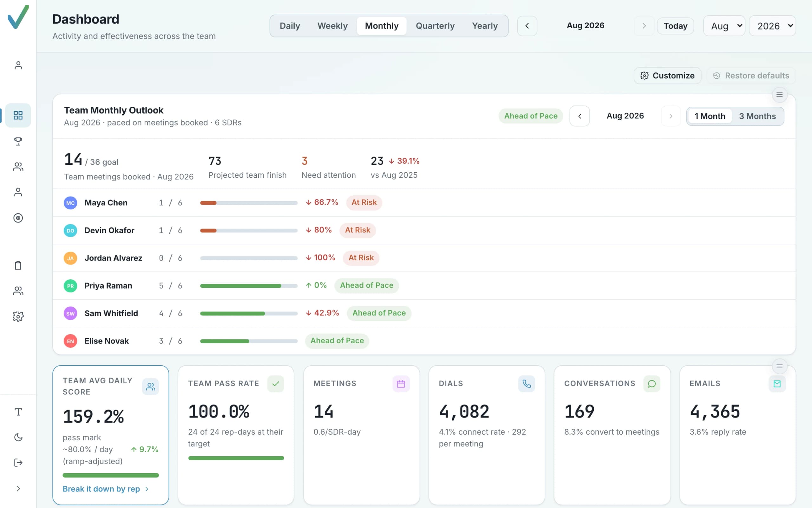
Task: Switch to the Daily view tab
Action: click(290, 26)
